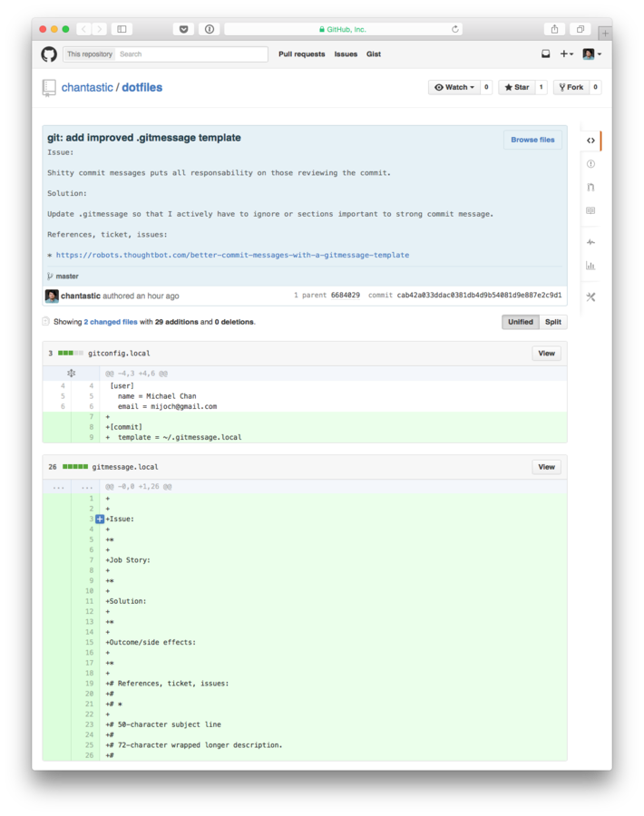Open the Pull requests icon in repo sidebar
The image size is (644, 816).
(x=590, y=188)
